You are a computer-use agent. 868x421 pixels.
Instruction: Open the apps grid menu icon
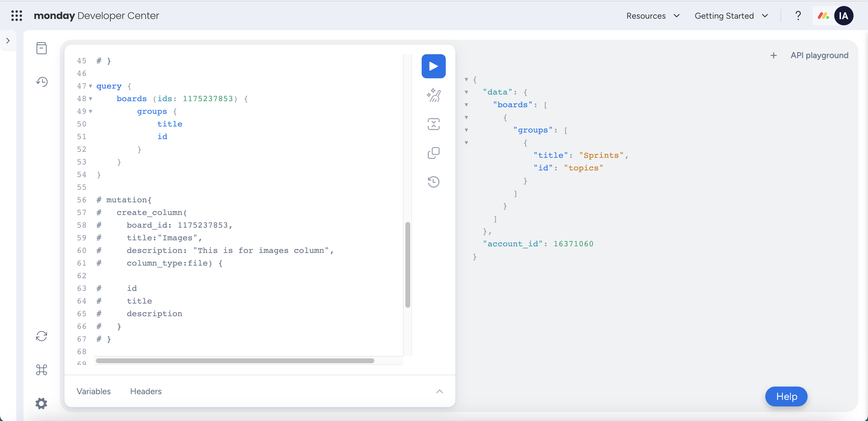(17, 15)
